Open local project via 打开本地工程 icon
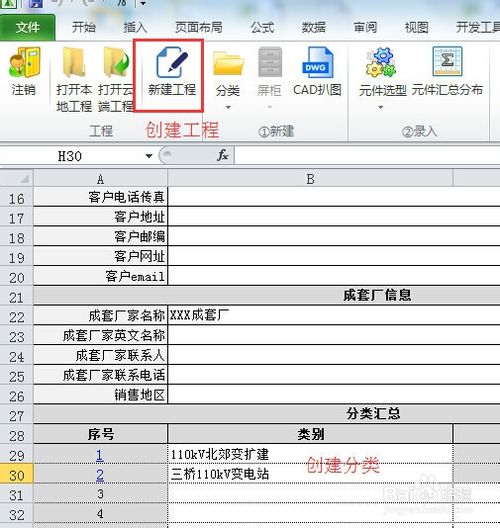 click(74, 62)
